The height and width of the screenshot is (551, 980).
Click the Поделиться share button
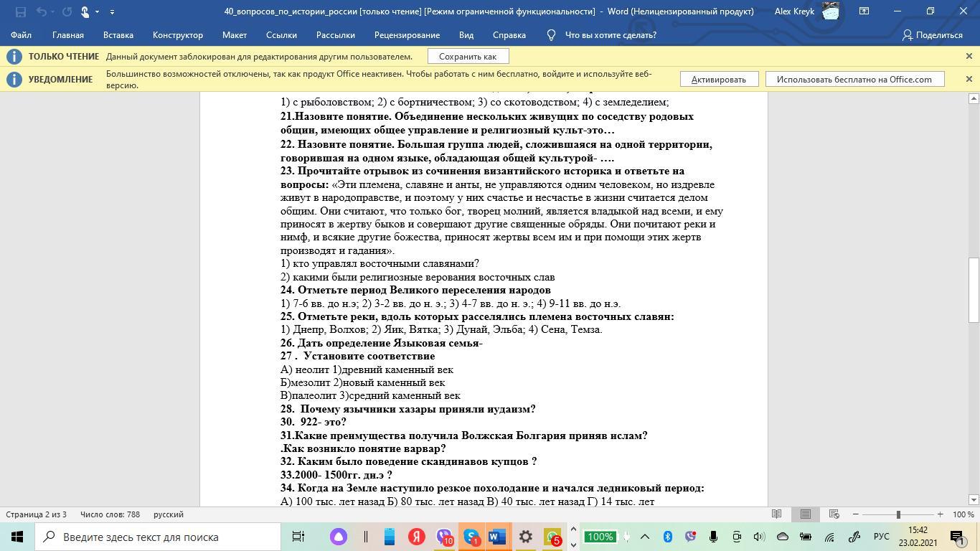[933, 35]
